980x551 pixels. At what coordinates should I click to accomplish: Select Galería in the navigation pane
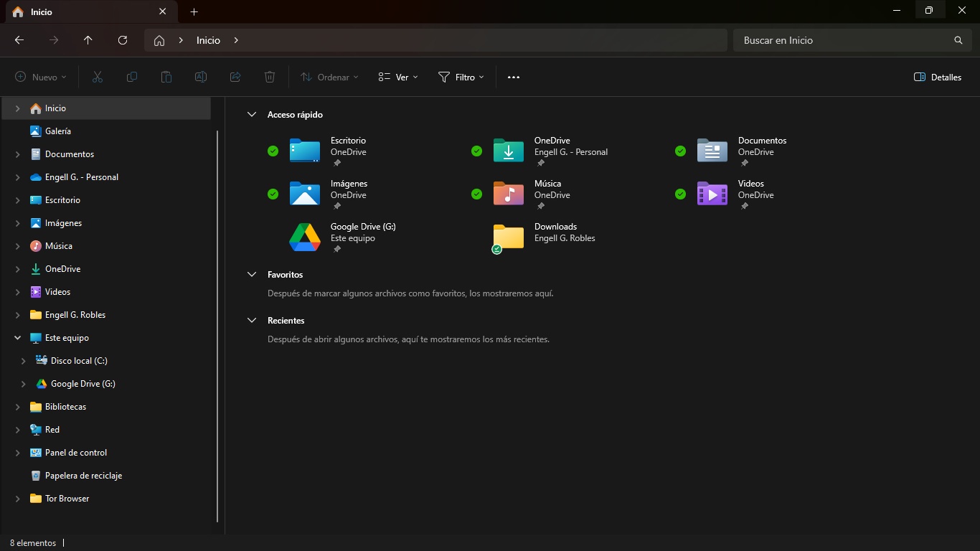pos(57,131)
